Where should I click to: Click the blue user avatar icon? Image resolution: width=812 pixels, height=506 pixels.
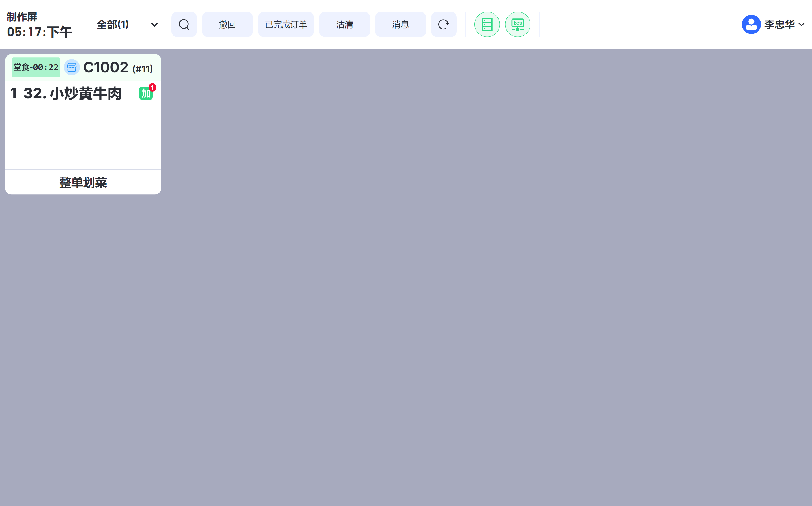tap(751, 24)
